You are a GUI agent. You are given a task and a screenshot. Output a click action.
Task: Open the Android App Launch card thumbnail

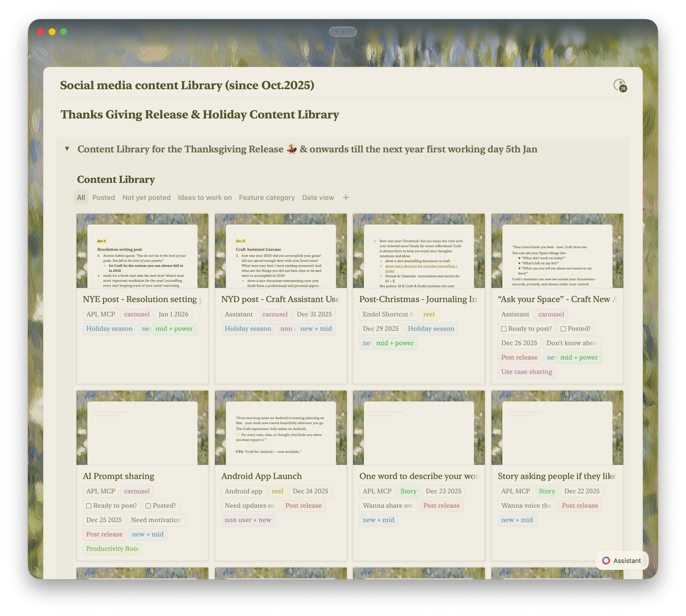pos(280,427)
